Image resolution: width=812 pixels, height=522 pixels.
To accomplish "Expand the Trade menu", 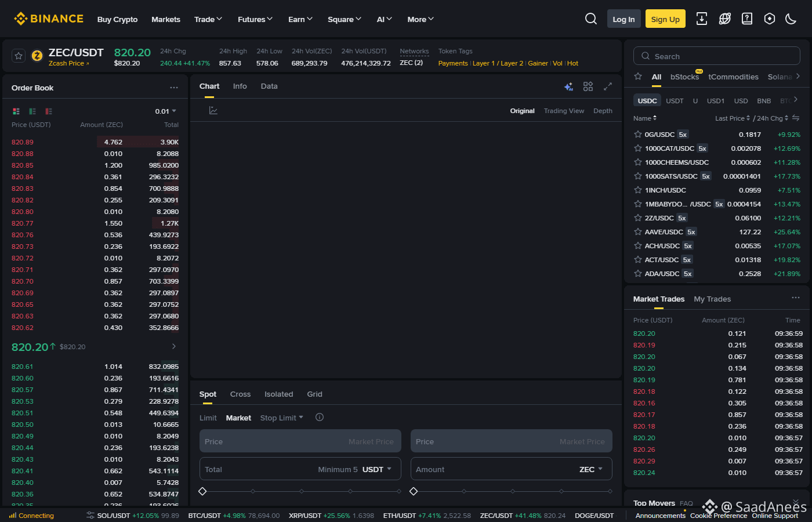I will click(x=208, y=19).
